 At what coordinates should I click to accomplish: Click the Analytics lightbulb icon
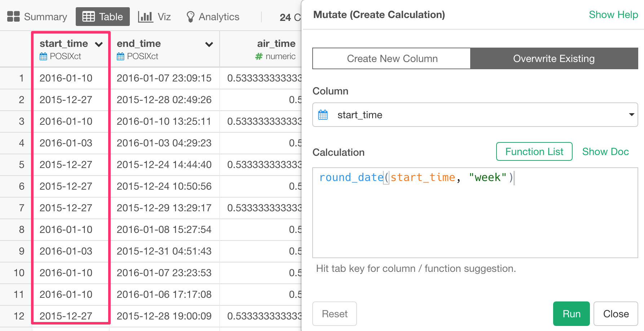[x=190, y=17]
